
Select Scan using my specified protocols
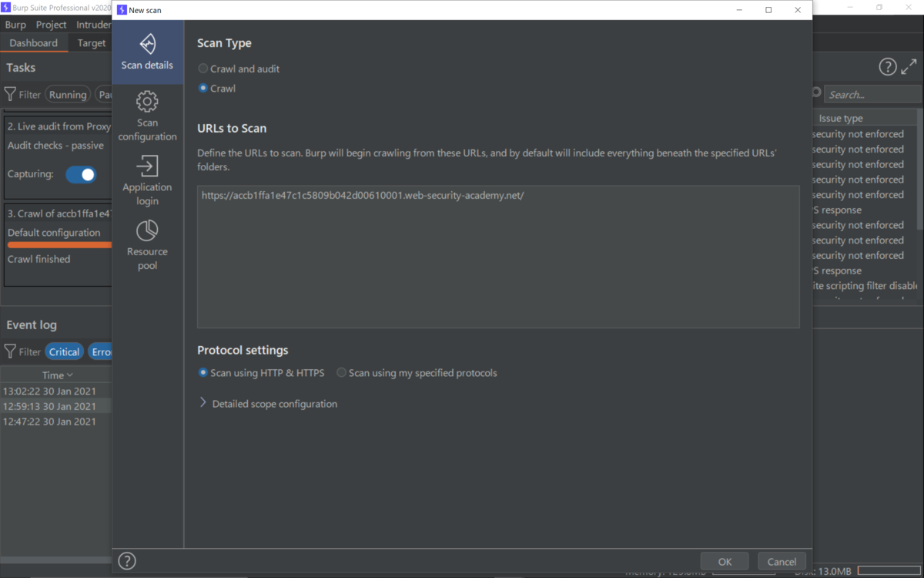point(417,373)
